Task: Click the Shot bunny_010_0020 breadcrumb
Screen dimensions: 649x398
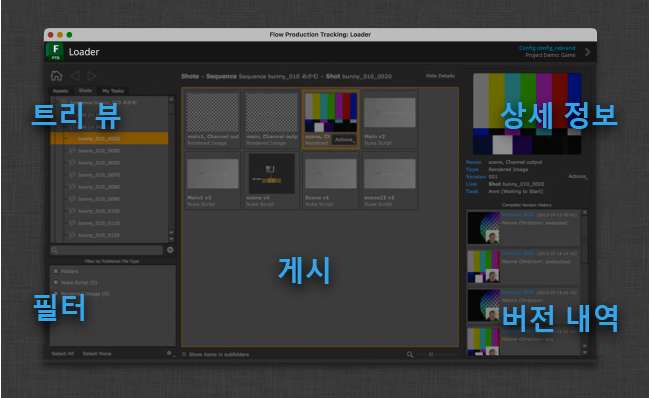Action: tap(358, 76)
